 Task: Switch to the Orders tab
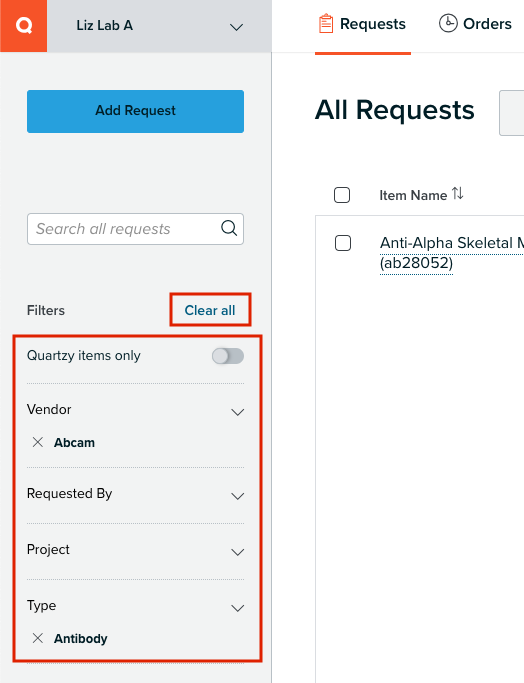click(x=475, y=24)
